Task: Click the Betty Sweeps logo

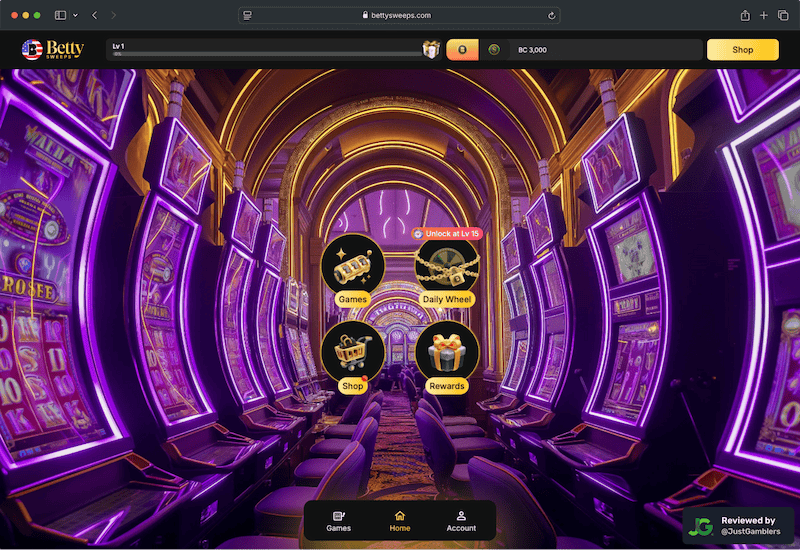Action: (53, 49)
